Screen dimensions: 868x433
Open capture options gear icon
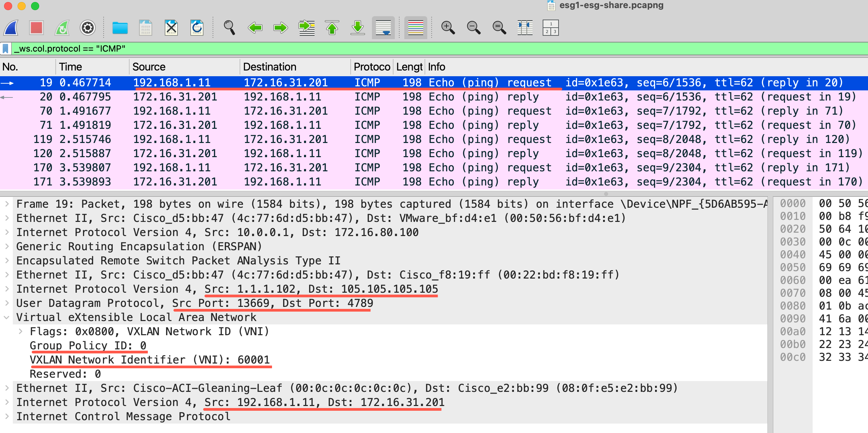click(x=87, y=28)
